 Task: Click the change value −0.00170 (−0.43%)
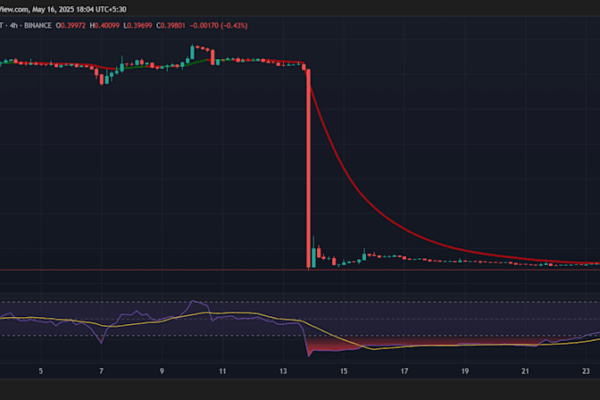pos(219,26)
